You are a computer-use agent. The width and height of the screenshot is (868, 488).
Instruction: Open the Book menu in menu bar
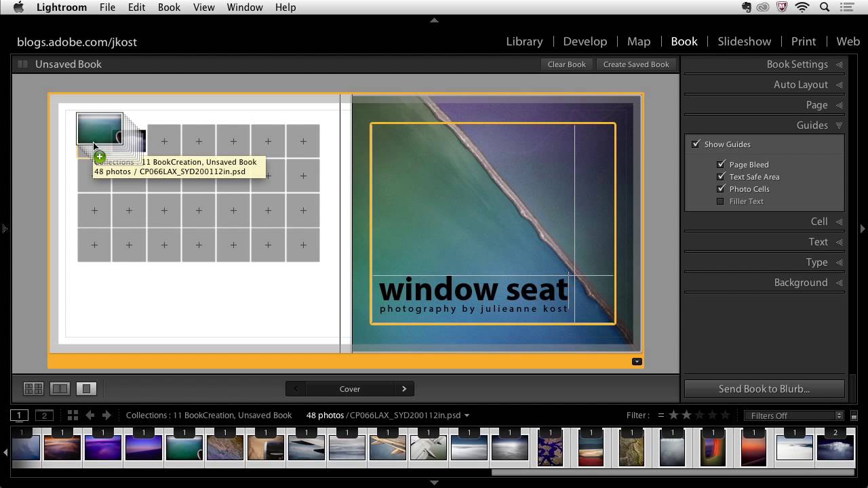click(x=169, y=7)
